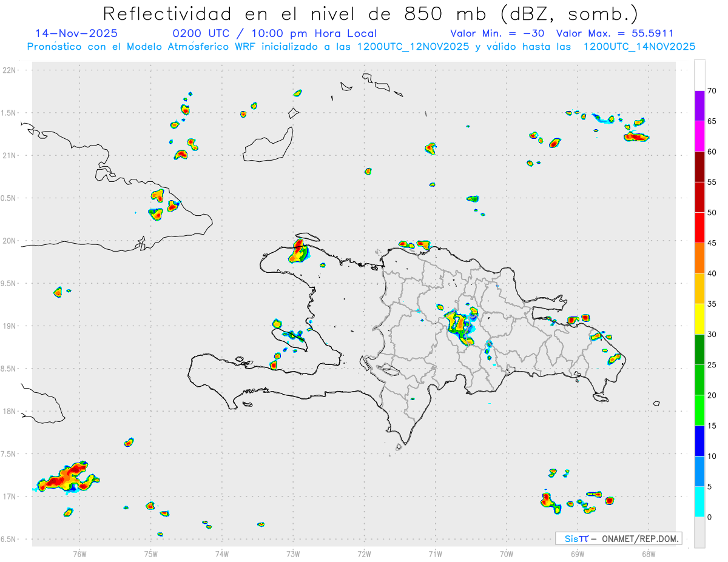The height and width of the screenshot is (562, 728).
Task: Select the purple 65–70 dBZ color band
Action: click(x=699, y=106)
